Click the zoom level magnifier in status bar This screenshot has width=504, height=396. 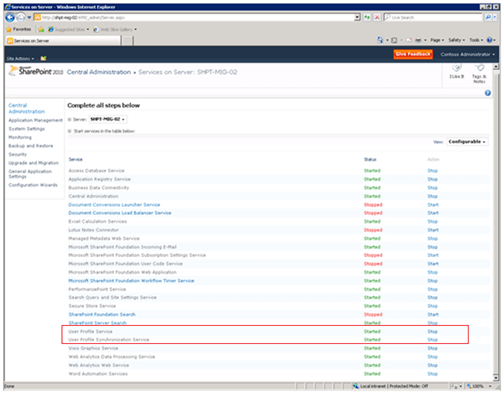pyautogui.click(x=469, y=386)
